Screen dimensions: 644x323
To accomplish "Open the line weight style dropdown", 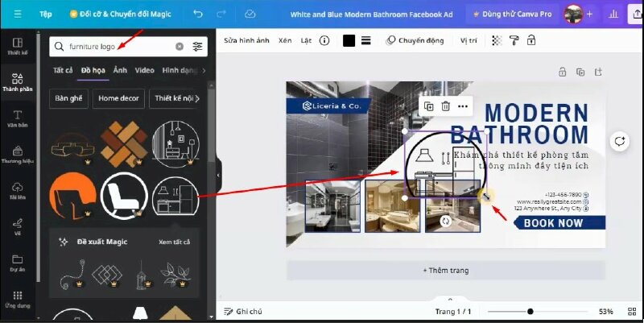I will (365, 39).
